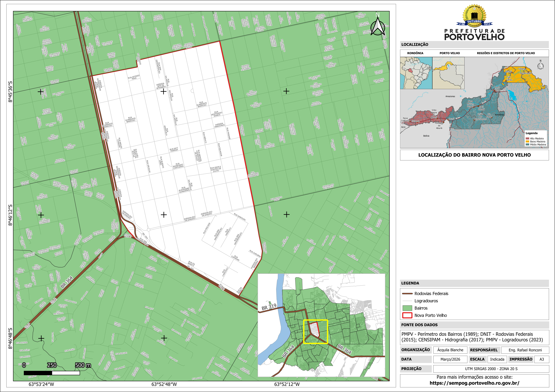This screenshot has height=392, width=555.
Task: Click the UTM SIRGAS 2000 projection field
Action: point(491,369)
